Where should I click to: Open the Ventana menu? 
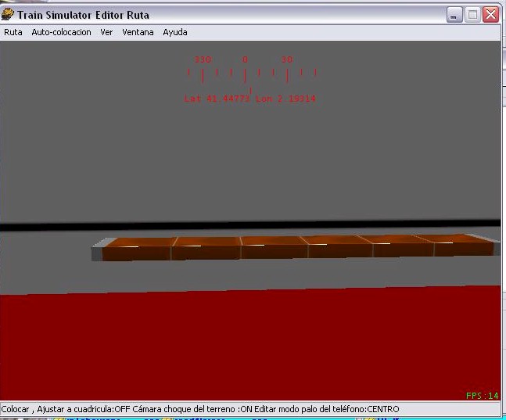pos(138,32)
